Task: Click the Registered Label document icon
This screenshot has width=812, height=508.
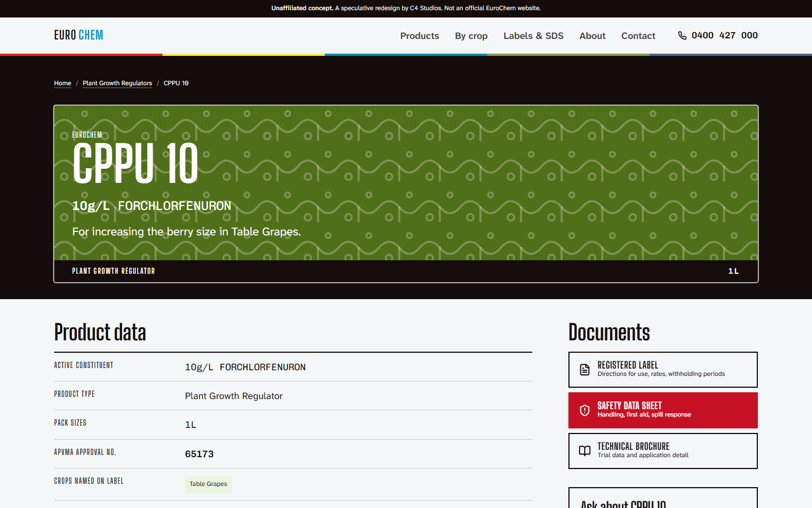Action: pos(585,370)
